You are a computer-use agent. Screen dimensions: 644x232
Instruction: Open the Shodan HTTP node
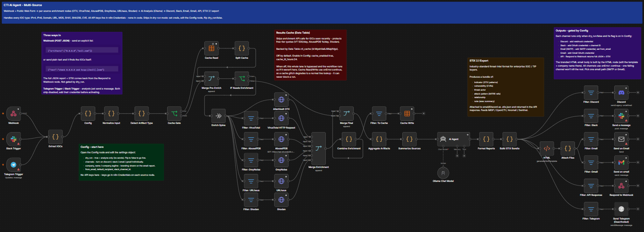pos(281,200)
